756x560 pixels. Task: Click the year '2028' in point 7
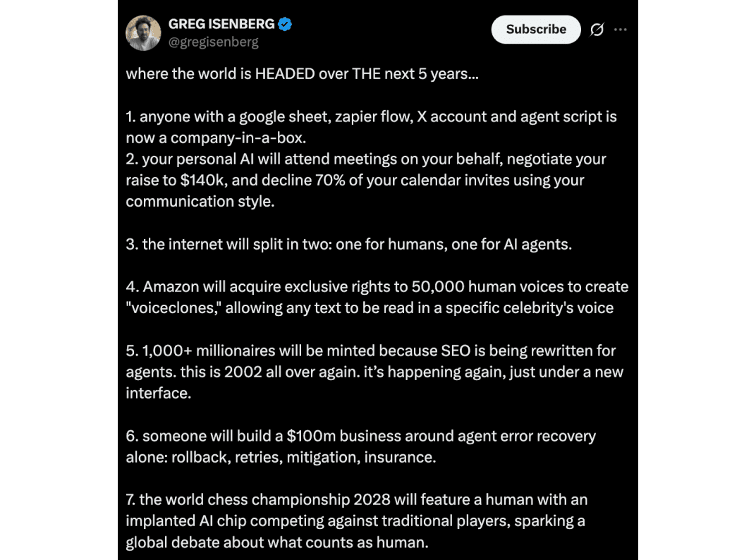(371, 500)
